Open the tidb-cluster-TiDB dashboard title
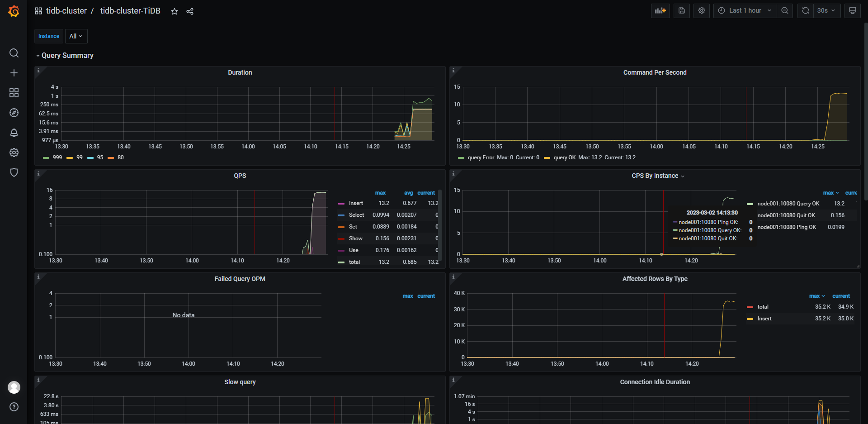The image size is (868, 424). [130, 11]
